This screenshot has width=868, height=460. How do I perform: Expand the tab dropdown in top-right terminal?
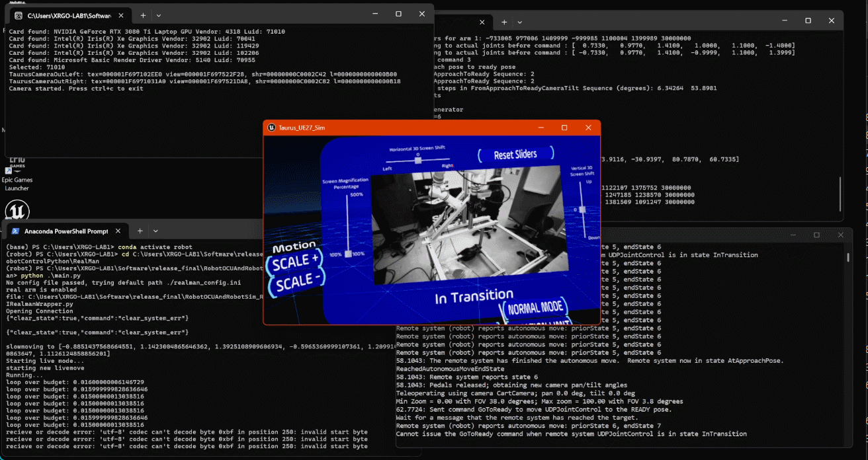coord(520,22)
